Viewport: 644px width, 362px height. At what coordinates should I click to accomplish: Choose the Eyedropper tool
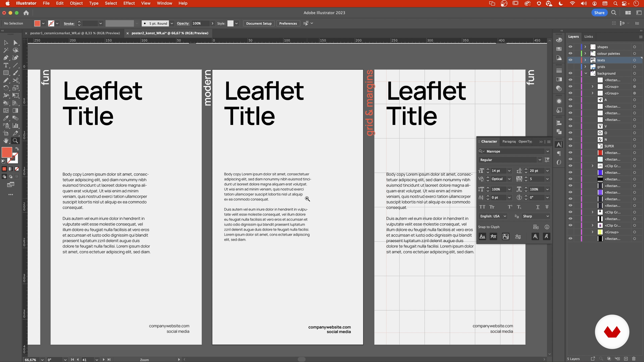(x=6, y=118)
